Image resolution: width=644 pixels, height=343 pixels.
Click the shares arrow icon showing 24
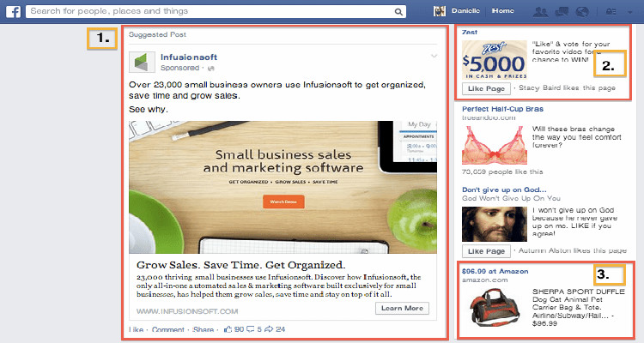coord(269,329)
